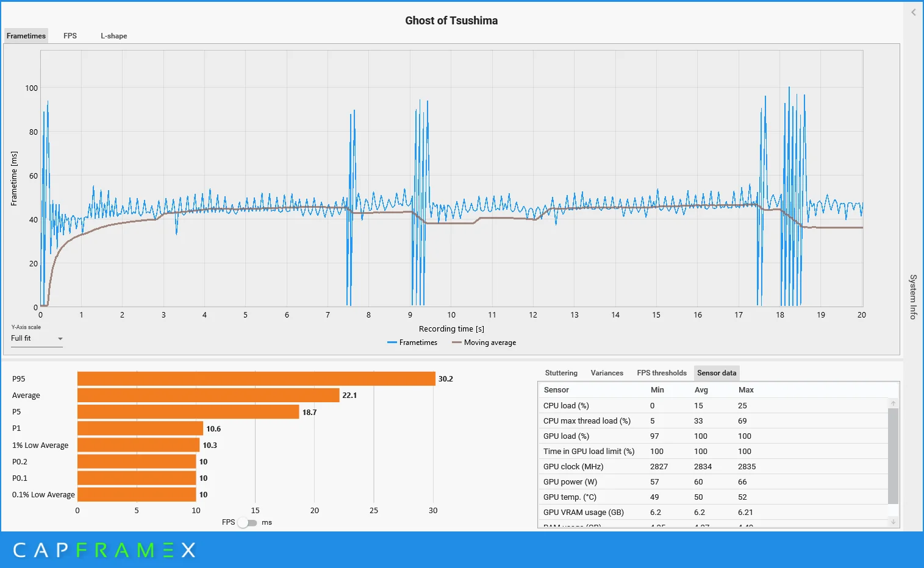Open the Stuttering tab
Screen dimensions: 924x568
point(561,373)
